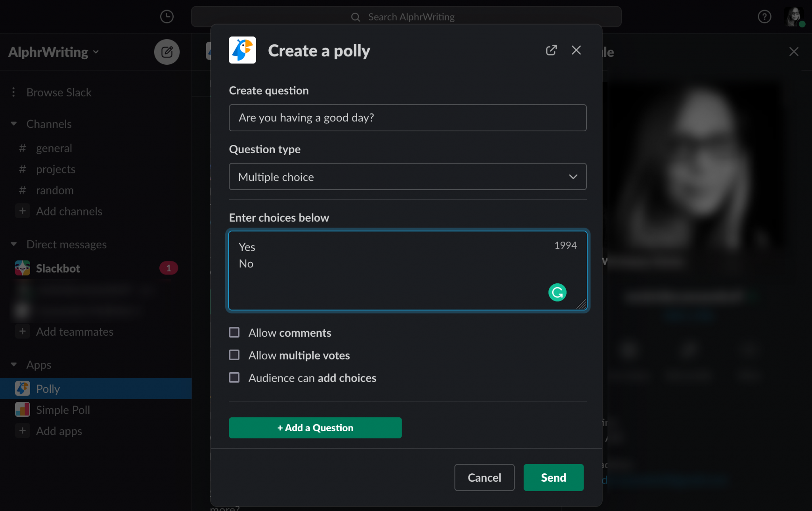Select the #random channel
This screenshot has width=812, height=511.
55,190
